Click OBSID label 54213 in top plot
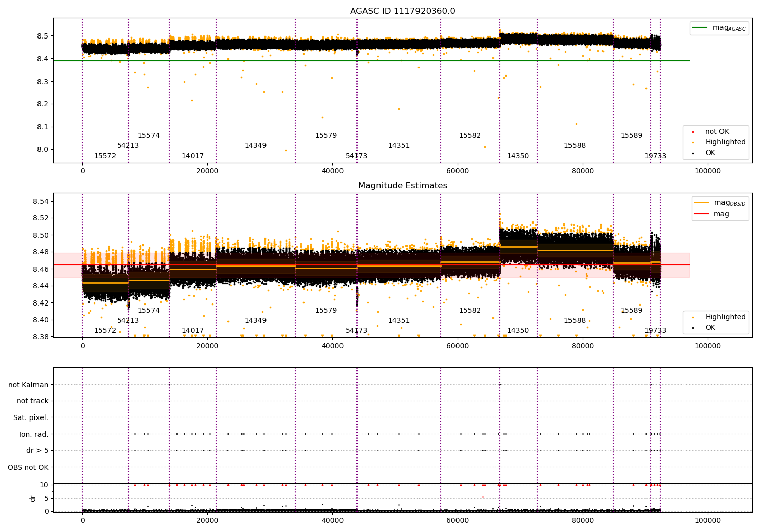The height and width of the screenshot is (532, 760). click(128, 146)
